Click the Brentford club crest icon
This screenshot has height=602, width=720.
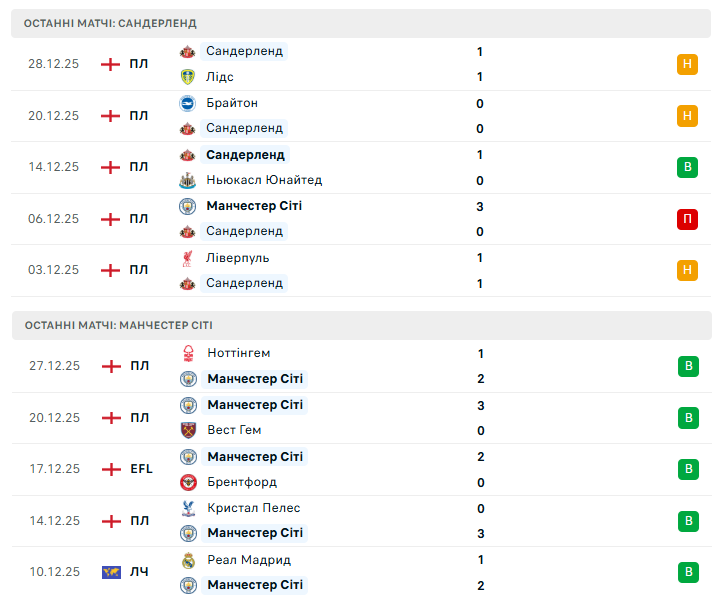click(x=187, y=482)
